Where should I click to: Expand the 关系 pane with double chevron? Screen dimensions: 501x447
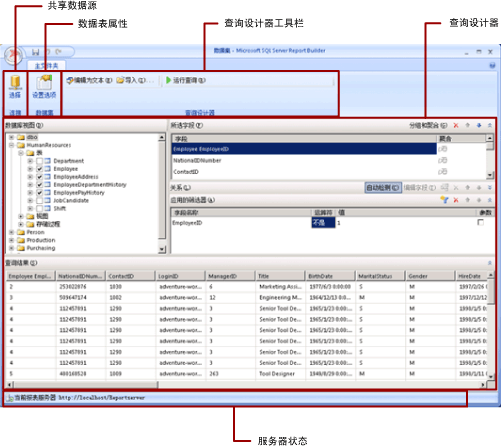coord(490,188)
